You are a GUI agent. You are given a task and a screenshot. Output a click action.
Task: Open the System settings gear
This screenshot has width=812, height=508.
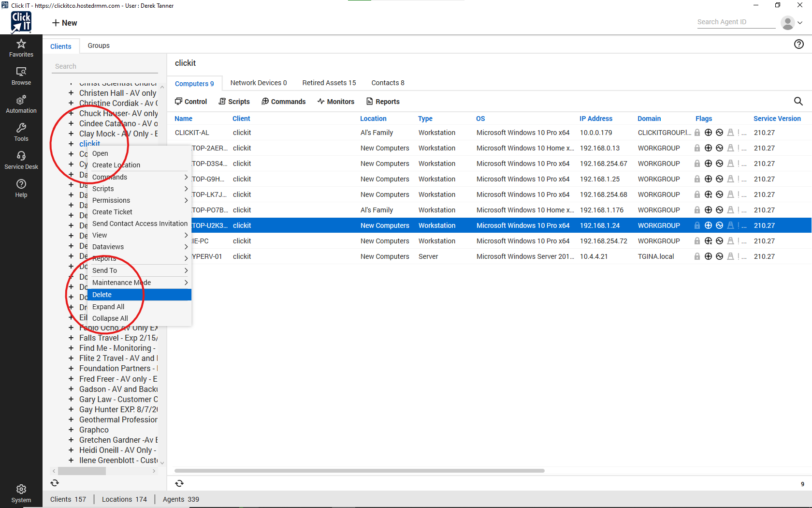(21, 493)
